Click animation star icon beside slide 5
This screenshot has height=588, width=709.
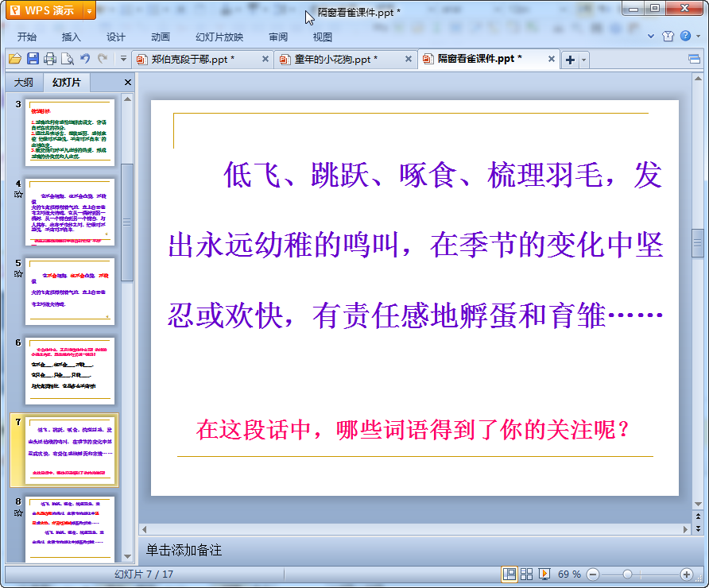18,274
